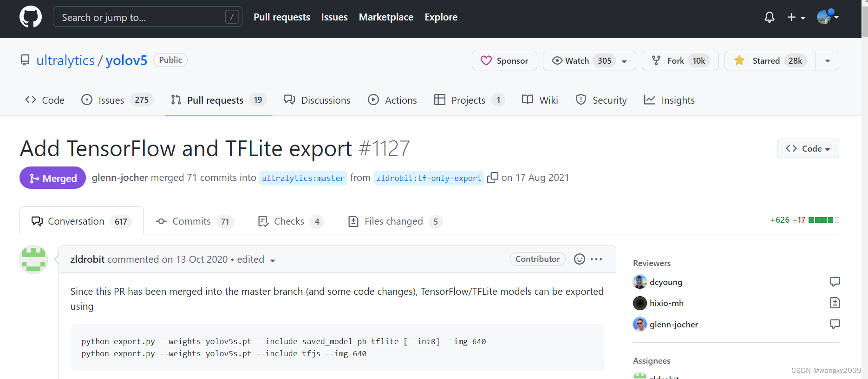This screenshot has width=868, height=379.
Task: Click the export.py tfjs command line
Action: tap(224, 353)
